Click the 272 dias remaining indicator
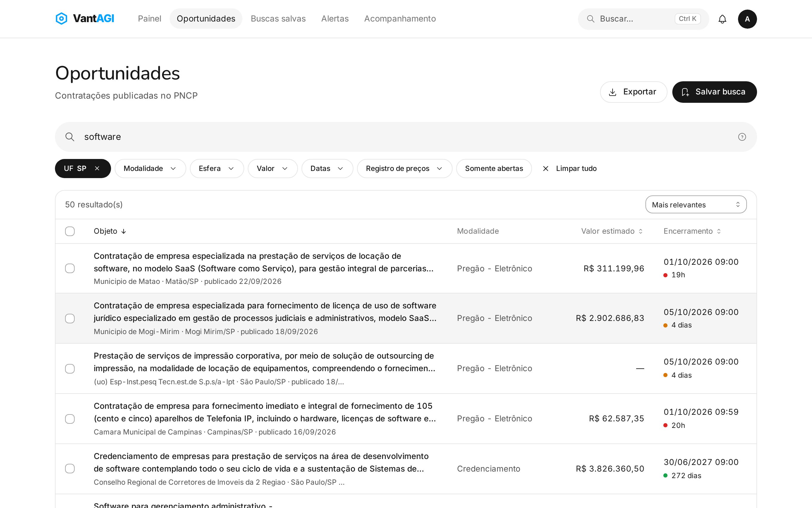 [682, 475]
